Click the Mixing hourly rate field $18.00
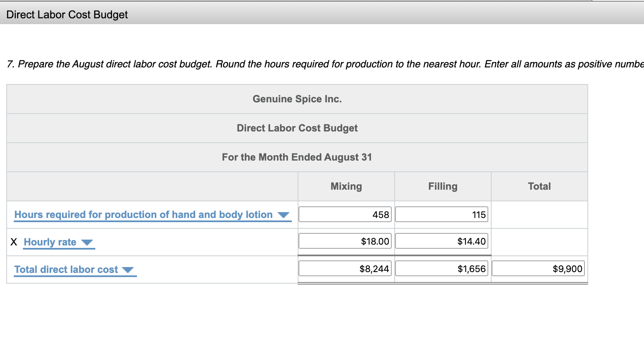The width and height of the screenshot is (644, 354). (345, 241)
